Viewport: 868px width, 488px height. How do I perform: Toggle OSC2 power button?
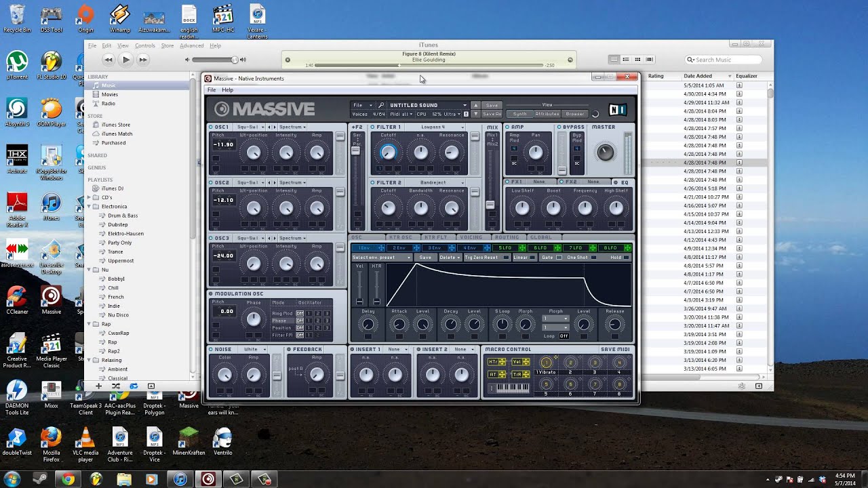tap(212, 182)
